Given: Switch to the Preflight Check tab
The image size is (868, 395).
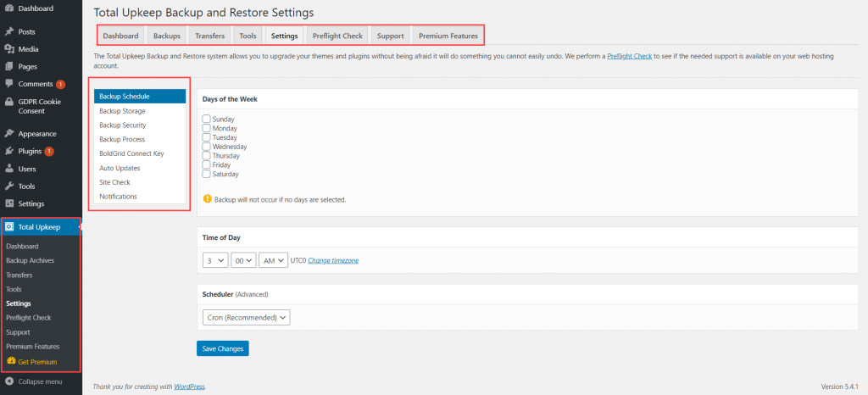Looking at the screenshot, I should [337, 36].
